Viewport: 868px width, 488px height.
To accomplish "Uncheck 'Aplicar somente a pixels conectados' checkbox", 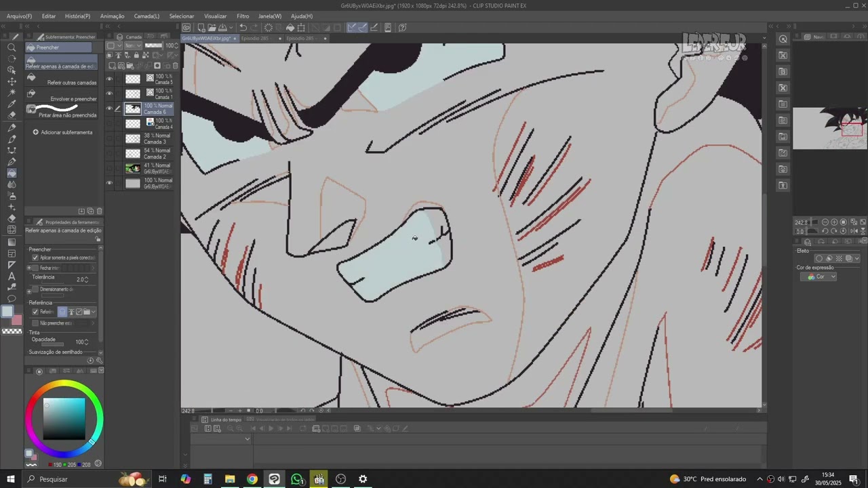I will tap(35, 258).
